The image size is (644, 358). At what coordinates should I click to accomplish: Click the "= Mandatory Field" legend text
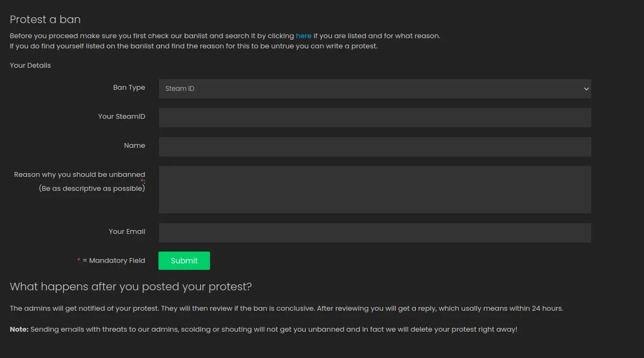[114, 261]
